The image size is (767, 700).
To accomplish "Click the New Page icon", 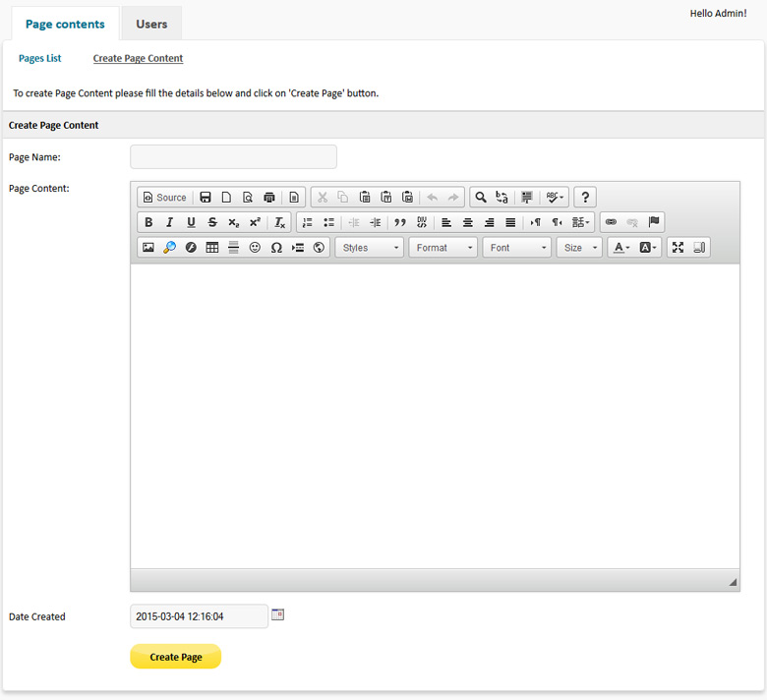I will (x=226, y=198).
